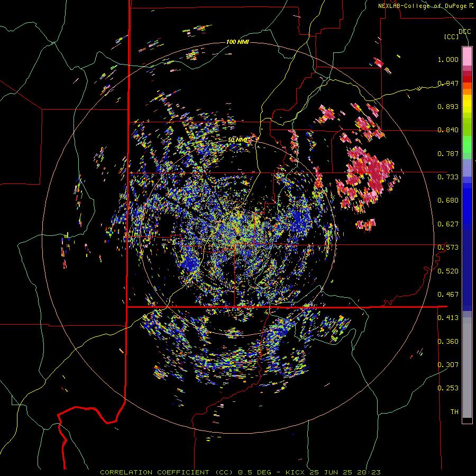Click the 0.360 legend value
Screen dimensions: 476x476
click(448, 341)
